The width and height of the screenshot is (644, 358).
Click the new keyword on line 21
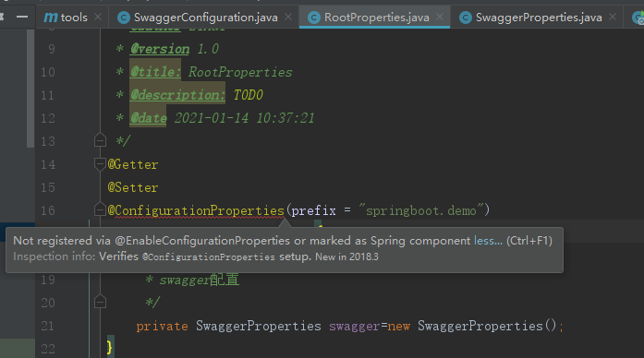coord(399,326)
